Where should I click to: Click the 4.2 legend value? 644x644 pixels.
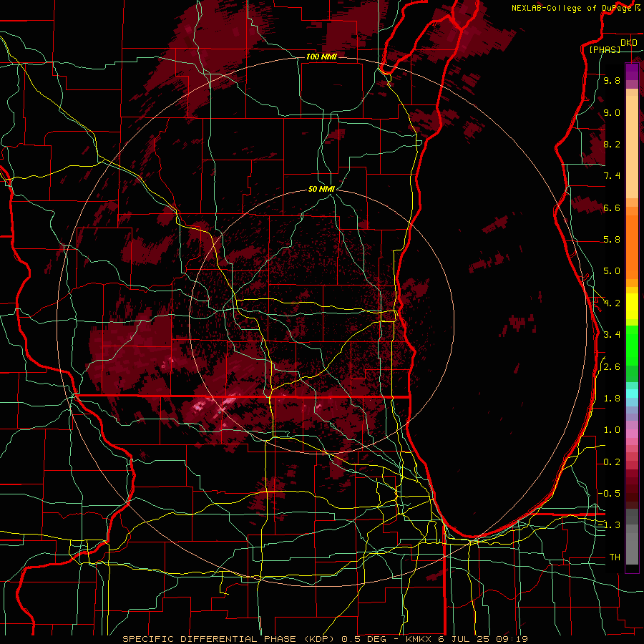(612, 303)
